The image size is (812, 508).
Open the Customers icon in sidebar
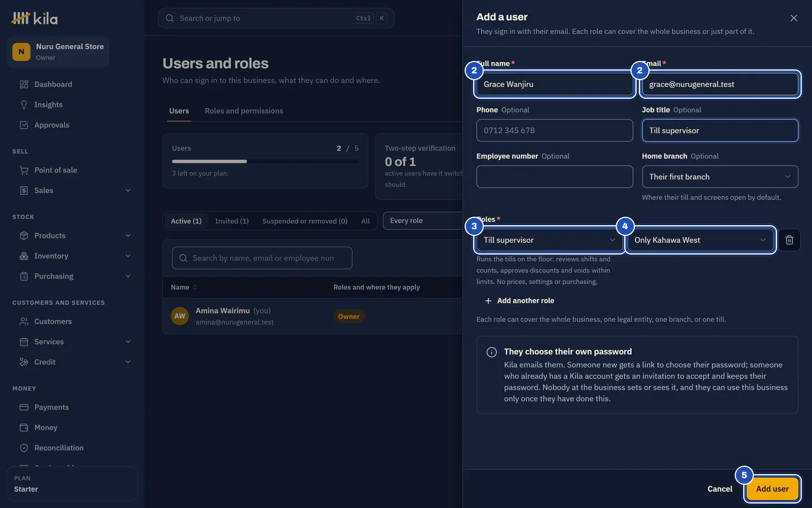[x=24, y=322]
